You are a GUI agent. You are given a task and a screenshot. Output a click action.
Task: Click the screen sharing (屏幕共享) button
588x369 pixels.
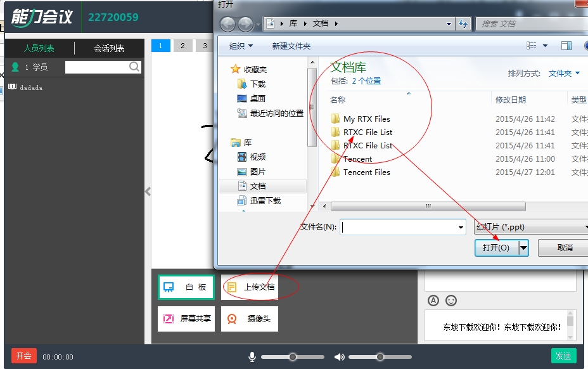[186, 319]
